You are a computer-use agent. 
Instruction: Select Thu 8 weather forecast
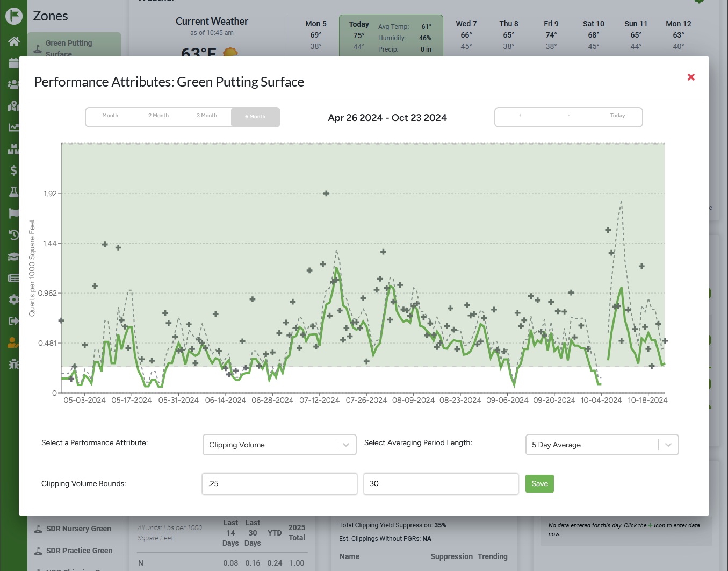click(509, 35)
